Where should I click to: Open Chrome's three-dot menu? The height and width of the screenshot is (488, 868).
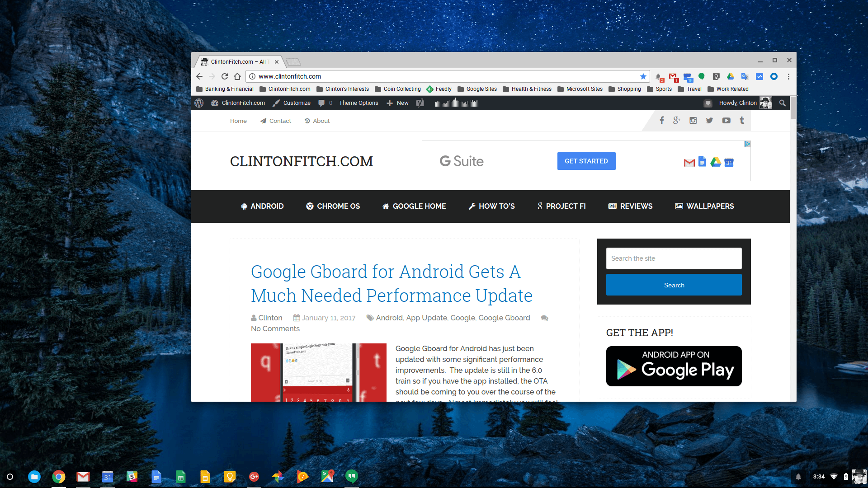788,76
